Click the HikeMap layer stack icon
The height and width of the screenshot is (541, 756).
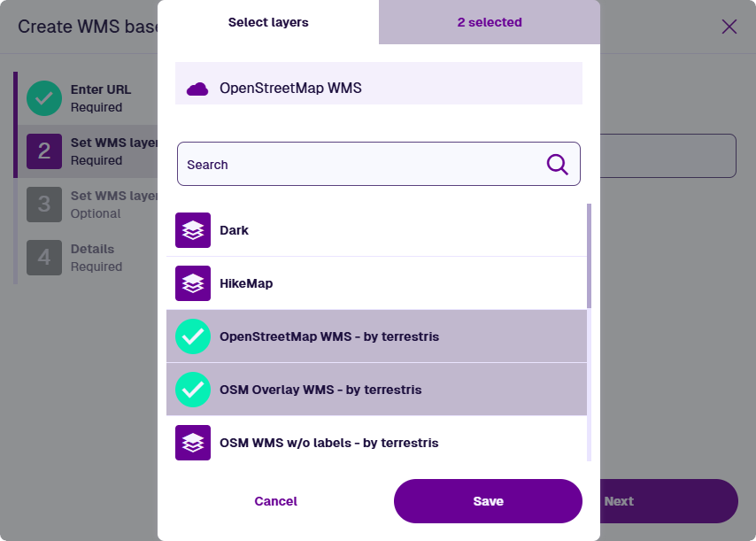[193, 283]
